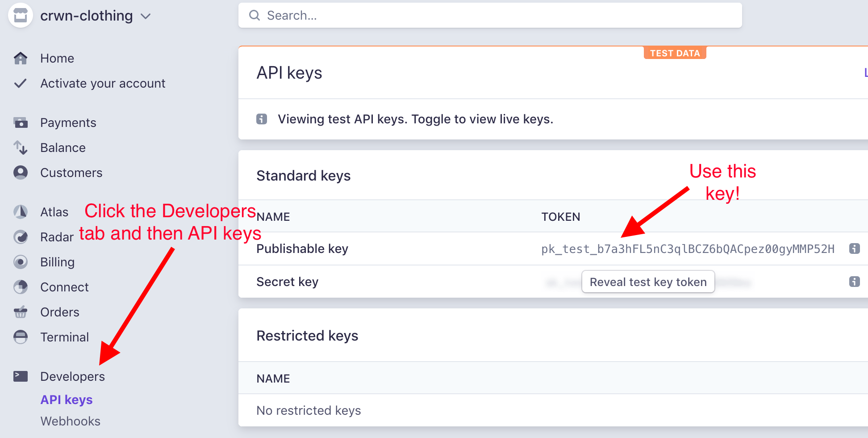
Task: Click the Radar sidebar icon
Action: point(21,237)
